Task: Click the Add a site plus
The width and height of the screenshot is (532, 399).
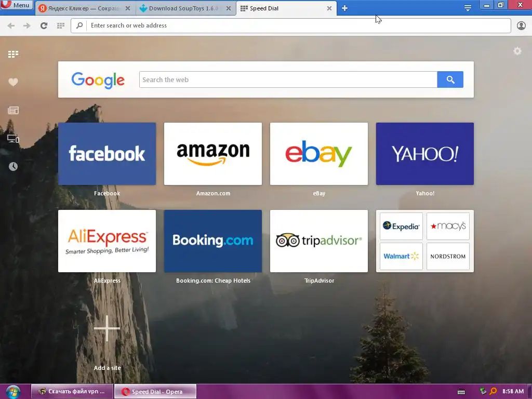Action: (x=107, y=328)
